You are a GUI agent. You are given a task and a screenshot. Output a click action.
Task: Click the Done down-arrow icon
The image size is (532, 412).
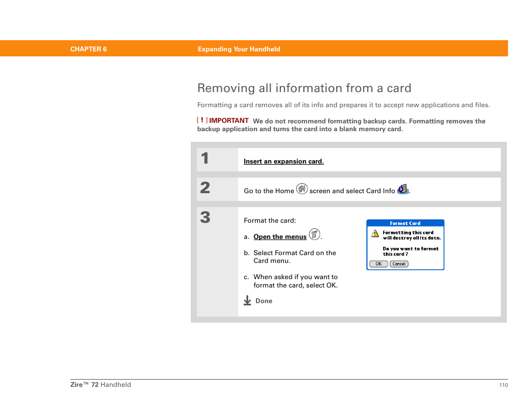coord(248,300)
